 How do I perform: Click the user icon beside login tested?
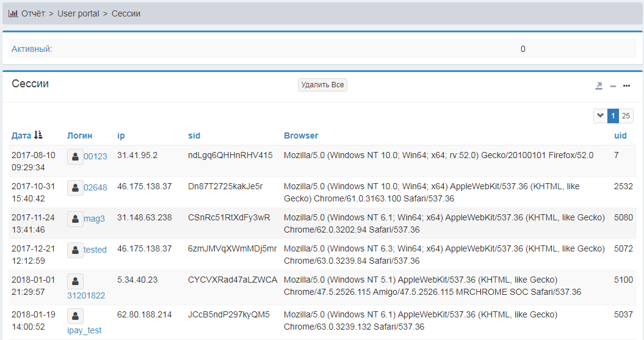click(x=75, y=250)
